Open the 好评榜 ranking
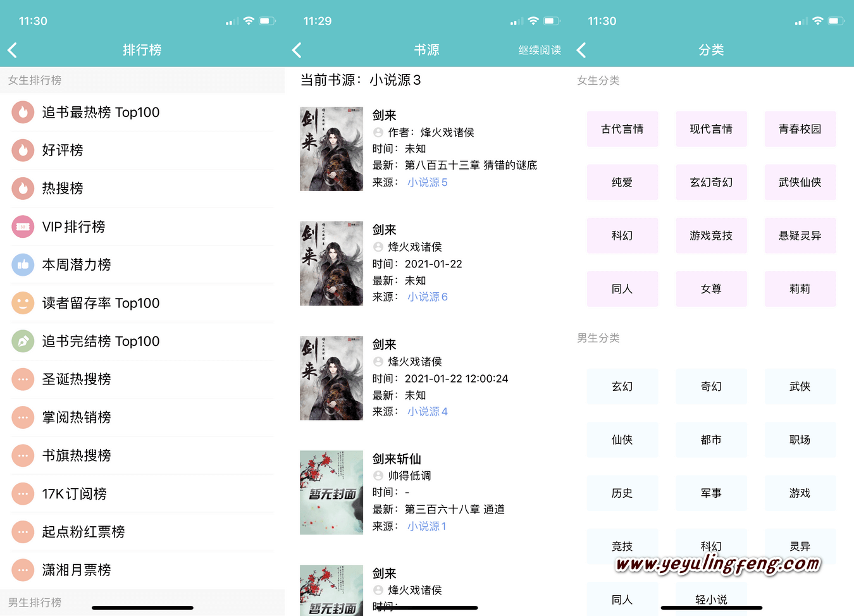Viewport: 854px width, 616px height. click(142, 150)
